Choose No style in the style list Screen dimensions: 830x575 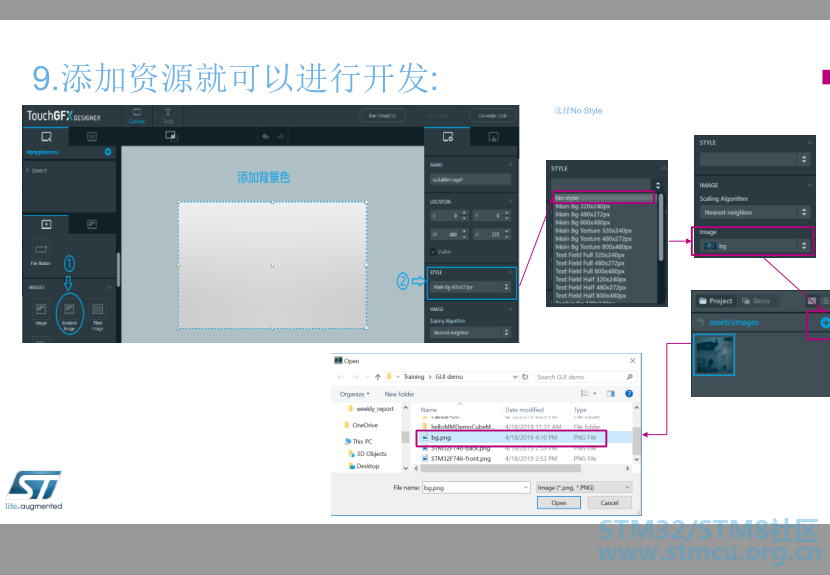click(603, 197)
